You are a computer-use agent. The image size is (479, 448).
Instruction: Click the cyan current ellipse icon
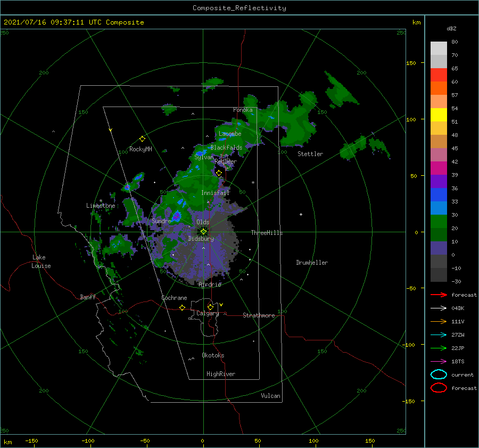pos(439,374)
